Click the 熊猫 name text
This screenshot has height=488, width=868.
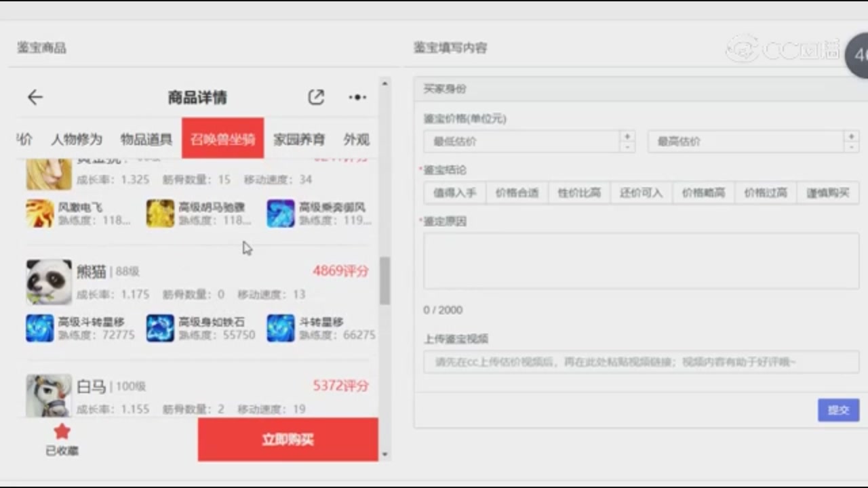click(92, 272)
